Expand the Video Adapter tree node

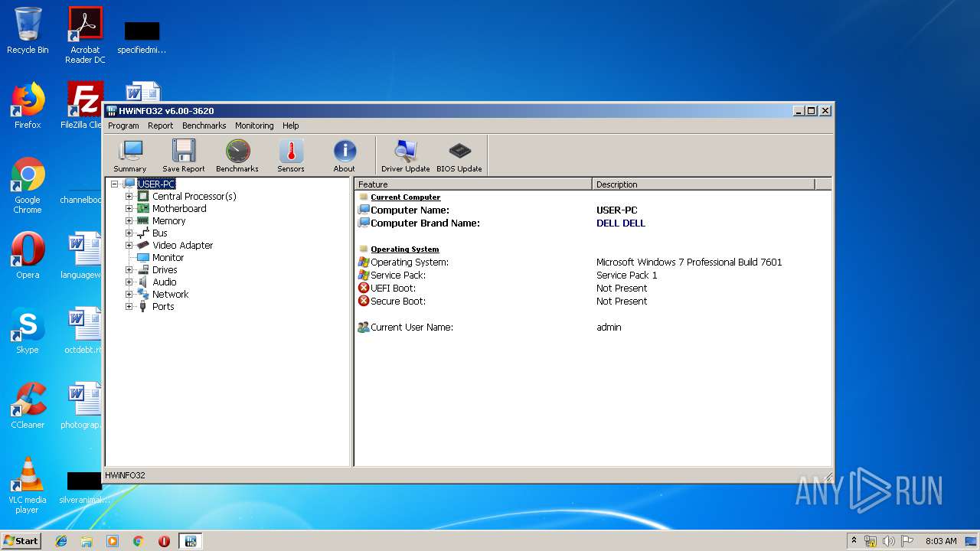pos(129,245)
